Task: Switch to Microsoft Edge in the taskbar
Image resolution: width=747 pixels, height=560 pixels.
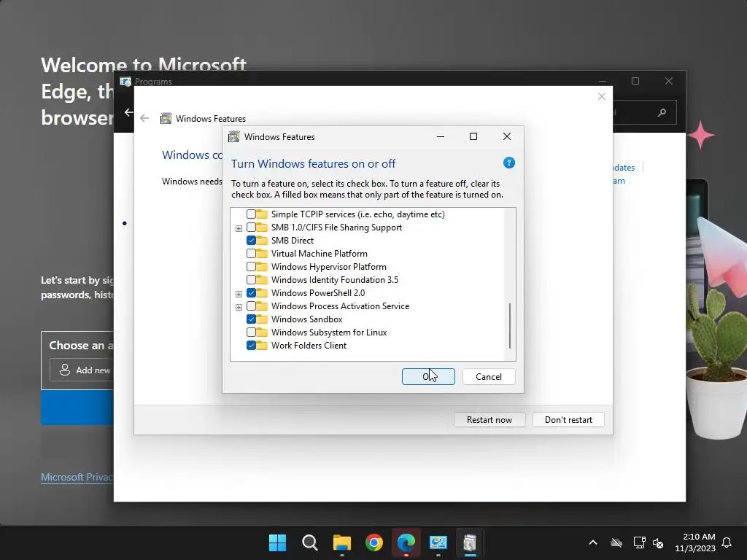Action: point(406,542)
